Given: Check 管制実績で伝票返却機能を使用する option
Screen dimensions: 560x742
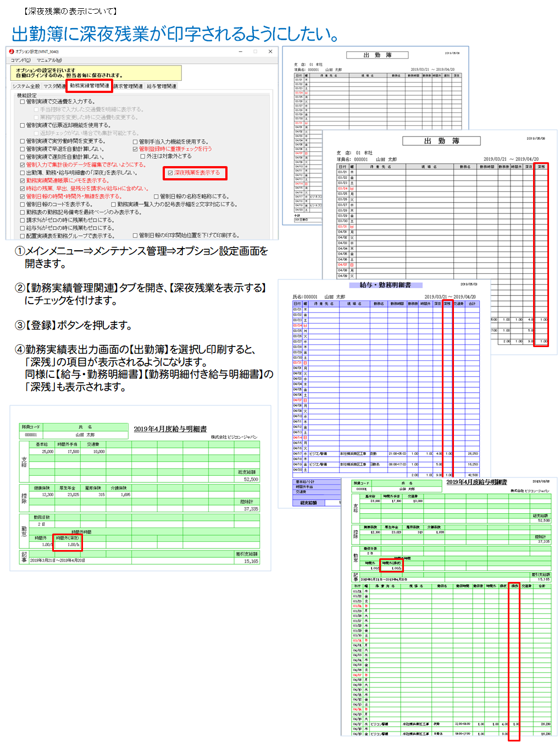Looking at the screenshot, I should coord(23,125).
